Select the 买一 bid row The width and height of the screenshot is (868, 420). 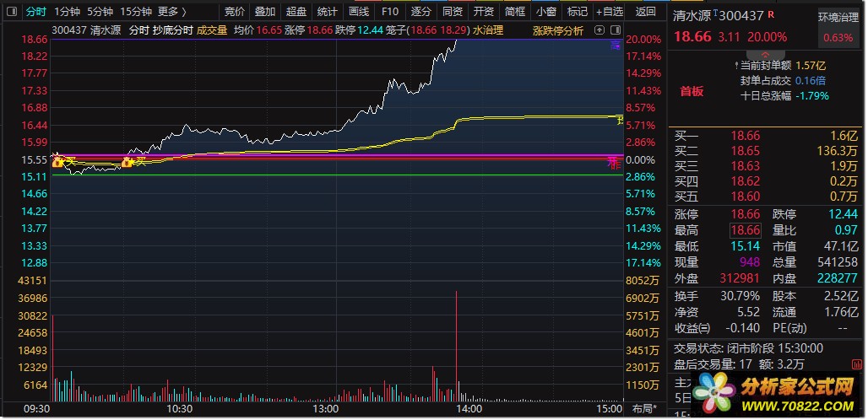[766, 136]
